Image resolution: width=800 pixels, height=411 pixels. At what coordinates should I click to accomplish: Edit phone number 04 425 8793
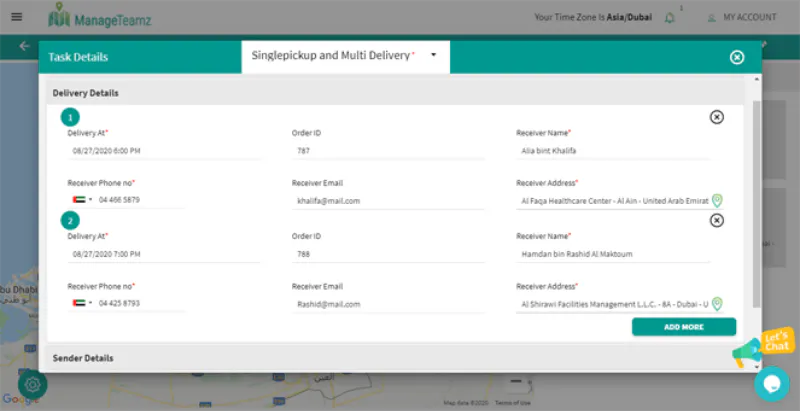pyautogui.click(x=141, y=303)
